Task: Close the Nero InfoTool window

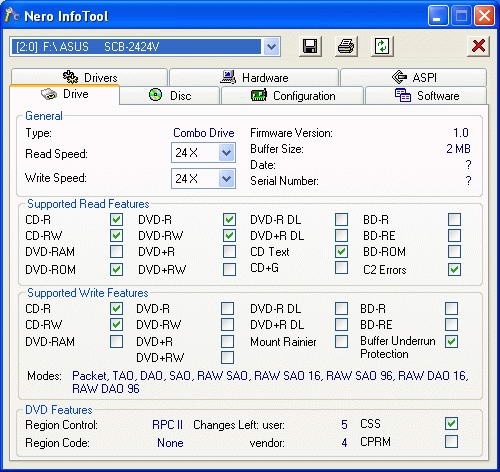Action: [484, 15]
